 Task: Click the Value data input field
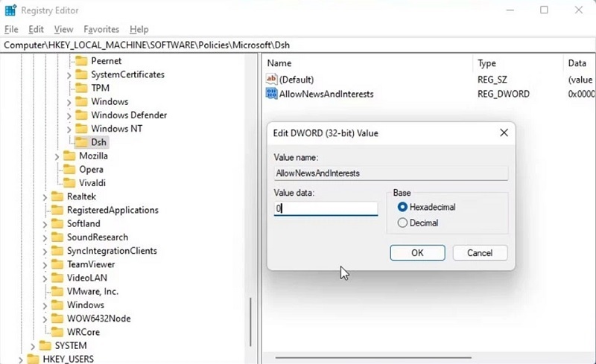coord(326,209)
